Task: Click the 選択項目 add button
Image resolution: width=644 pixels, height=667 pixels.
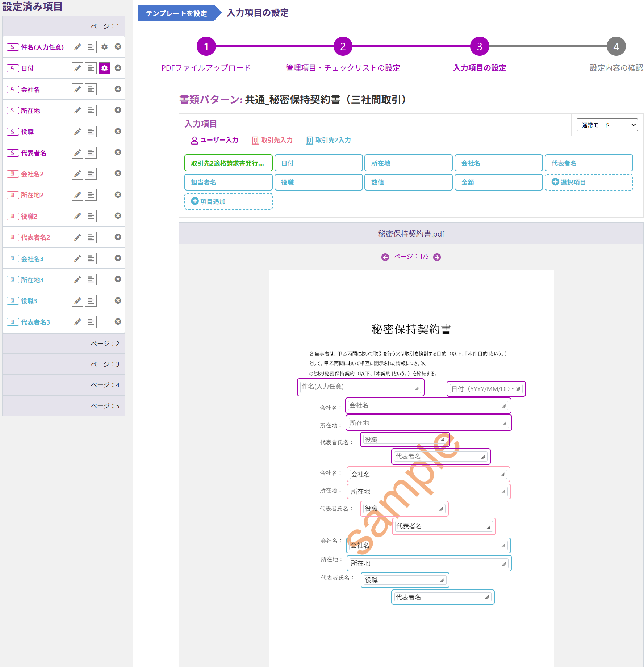Action: (589, 182)
